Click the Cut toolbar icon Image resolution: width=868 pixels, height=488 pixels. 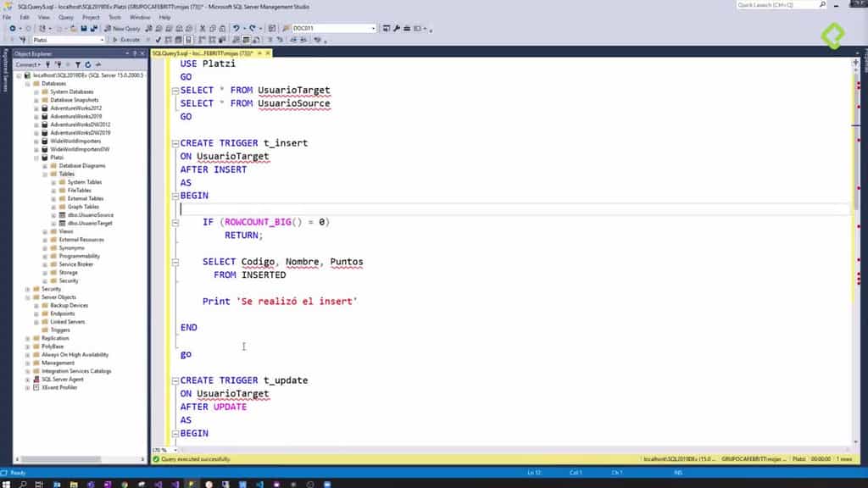click(x=203, y=28)
